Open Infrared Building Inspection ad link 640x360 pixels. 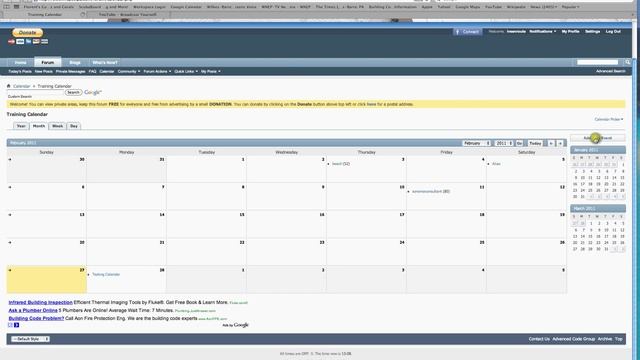tap(40, 302)
